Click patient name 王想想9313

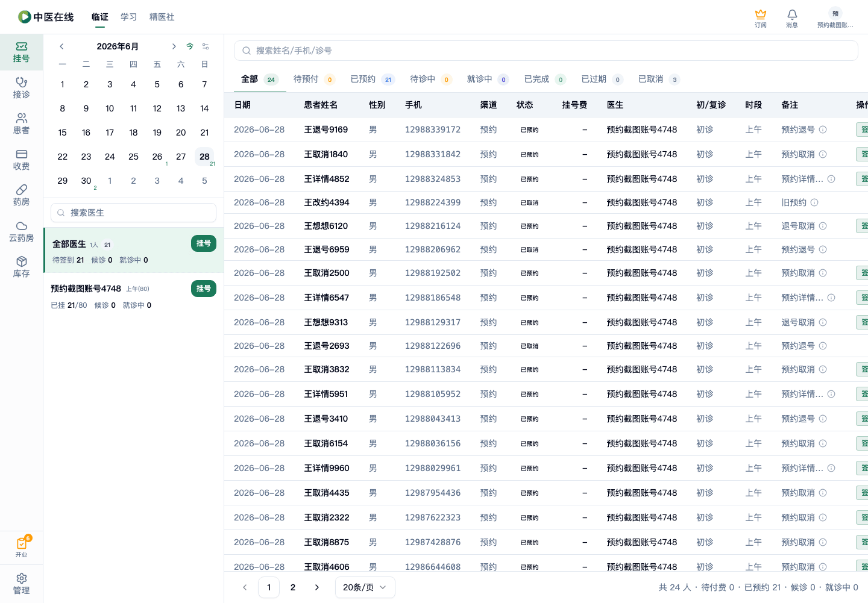[326, 322]
